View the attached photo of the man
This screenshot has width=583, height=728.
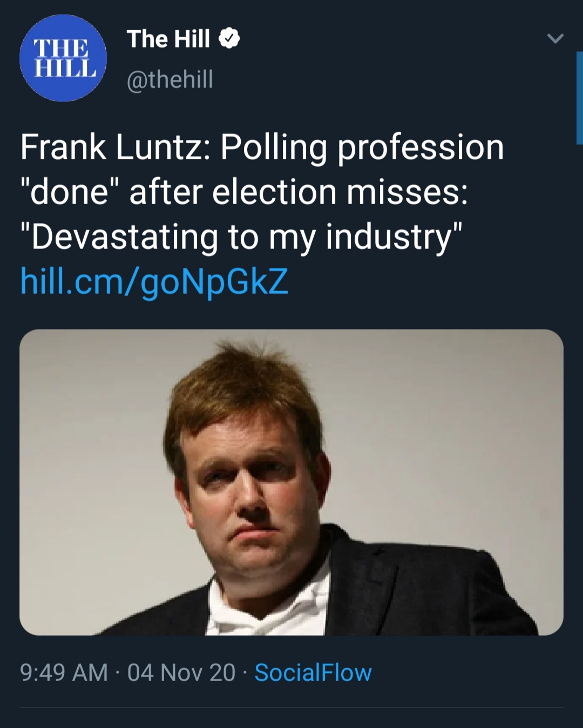pyautogui.click(x=291, y=482)
